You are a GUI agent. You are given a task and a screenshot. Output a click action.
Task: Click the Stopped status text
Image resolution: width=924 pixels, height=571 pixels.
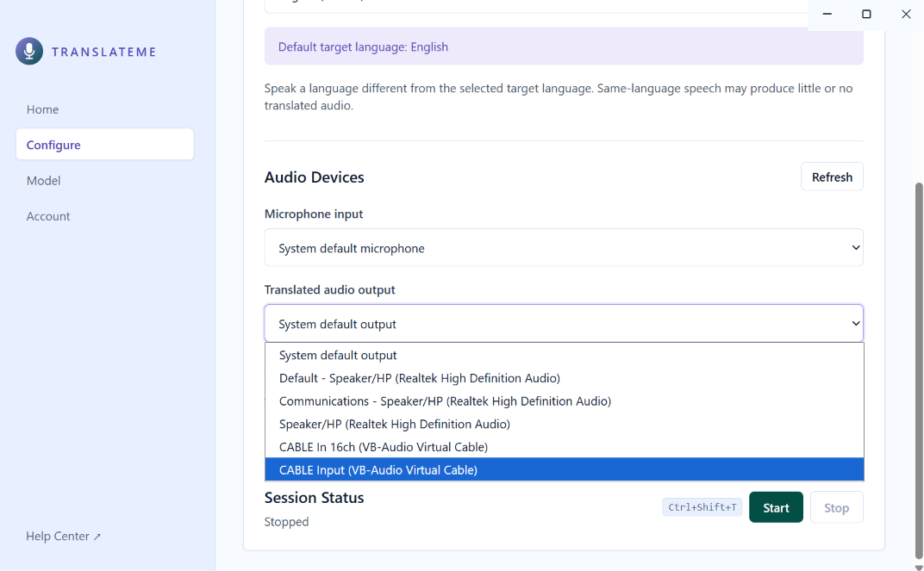point(286,522)
